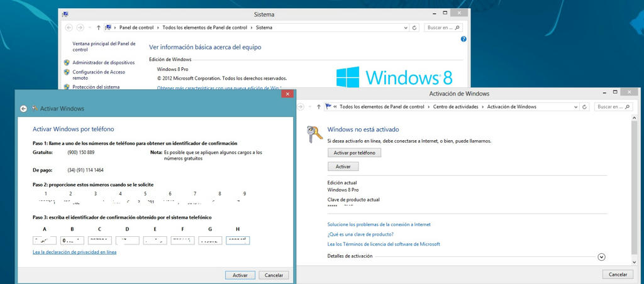Click Activar por teléfono button
Image resolution: width=644 pixels, height=284 pixels.
tap(355, 153)
